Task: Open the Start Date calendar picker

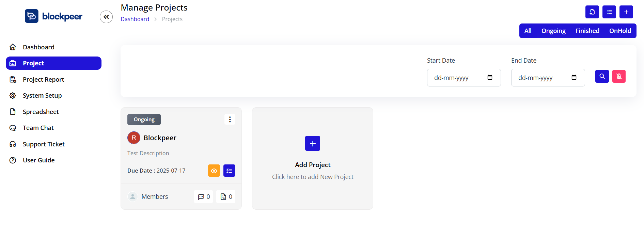Action: (490, 78)
